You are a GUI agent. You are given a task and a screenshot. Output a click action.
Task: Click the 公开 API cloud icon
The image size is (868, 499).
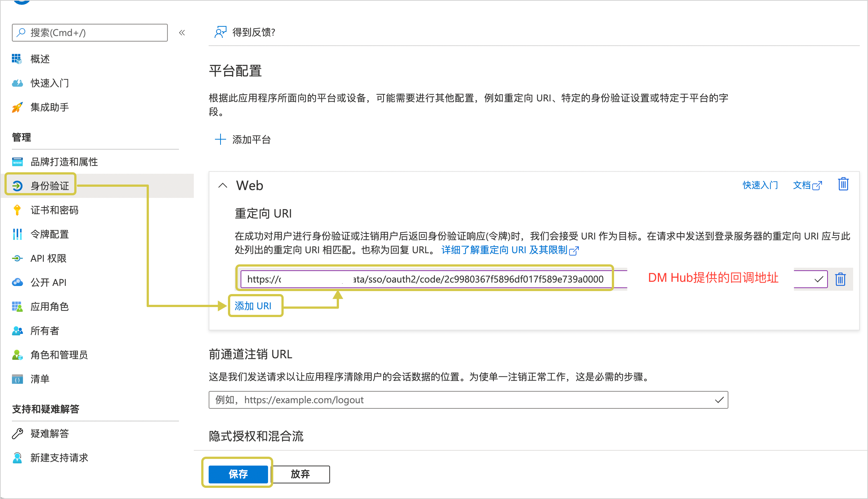17,283
